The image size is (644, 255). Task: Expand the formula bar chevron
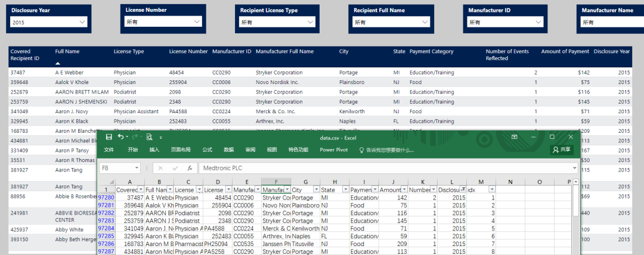click(x=574, y=168)
